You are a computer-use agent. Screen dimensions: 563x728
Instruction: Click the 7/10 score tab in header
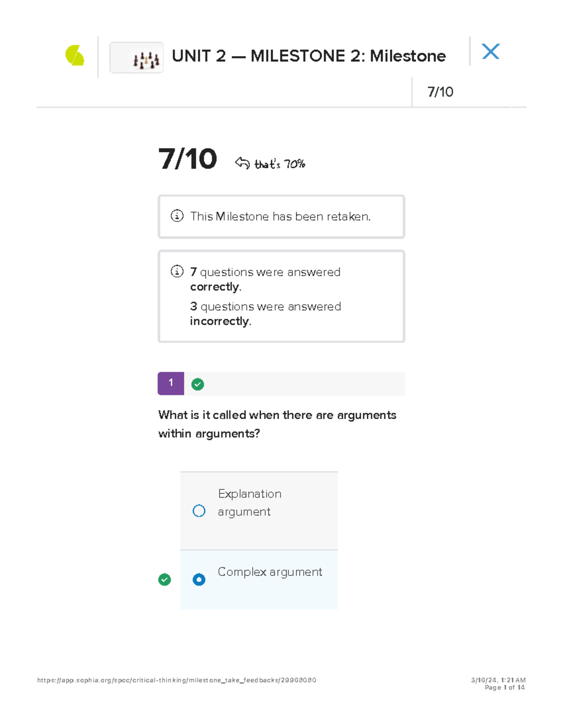[x=440, y=92]
